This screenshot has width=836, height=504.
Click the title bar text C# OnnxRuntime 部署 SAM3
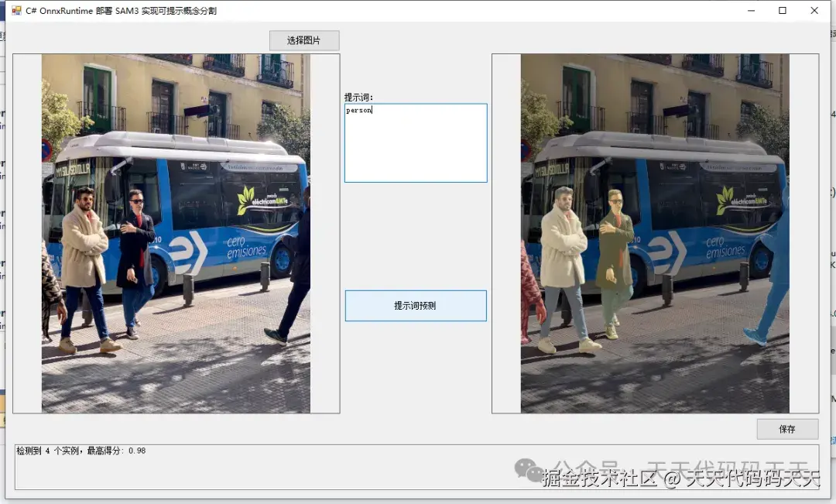(x=120, y=10)
